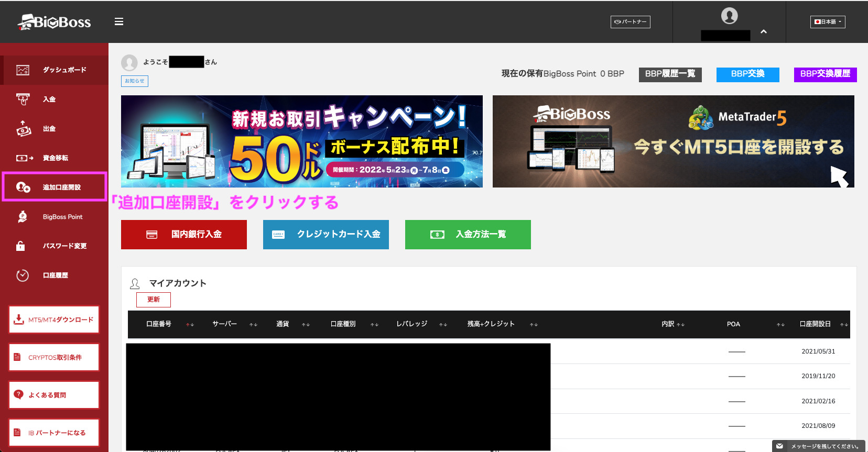Open the user avatar icon in header

(x=729, y=16)
